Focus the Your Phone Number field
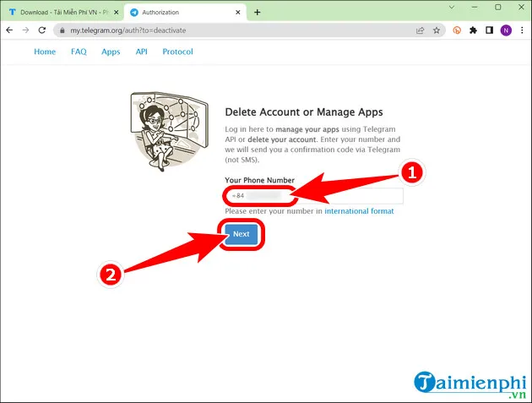Image resolution: width=532 pixels, height=403 pixels. (x=314, y=195)
